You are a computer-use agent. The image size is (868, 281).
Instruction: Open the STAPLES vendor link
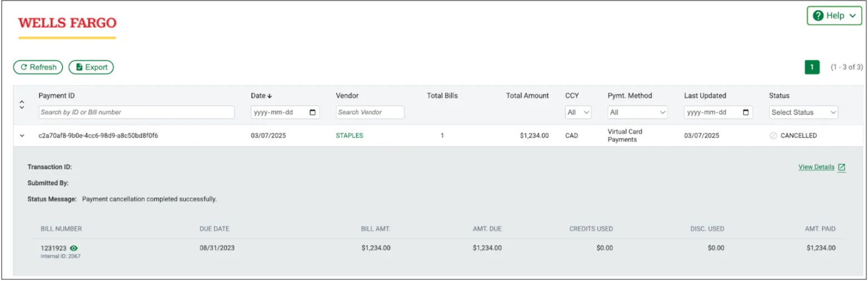click(349, 135)
